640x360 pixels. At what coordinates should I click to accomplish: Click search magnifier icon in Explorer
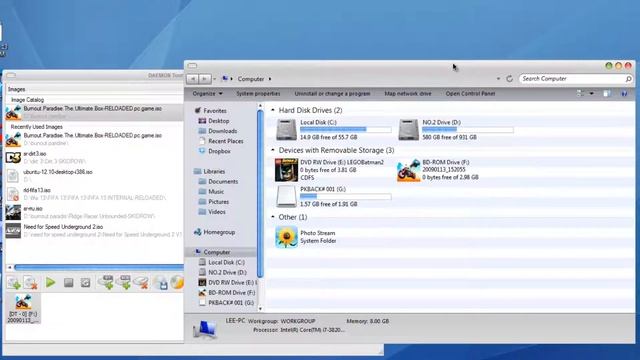click(x=629, y=79)
